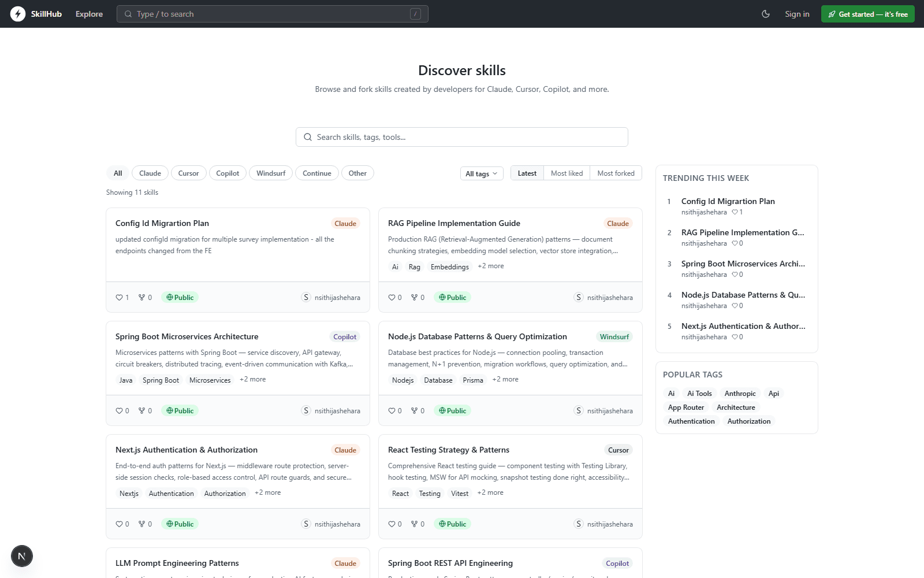Viewport: 924px width, 578px height.
Task: Click the Vitest tag on React Testing card
Action: [460, 493]
